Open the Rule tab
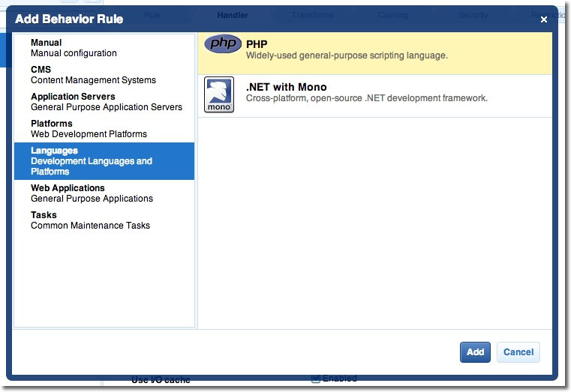 click(x=152, y=15)
